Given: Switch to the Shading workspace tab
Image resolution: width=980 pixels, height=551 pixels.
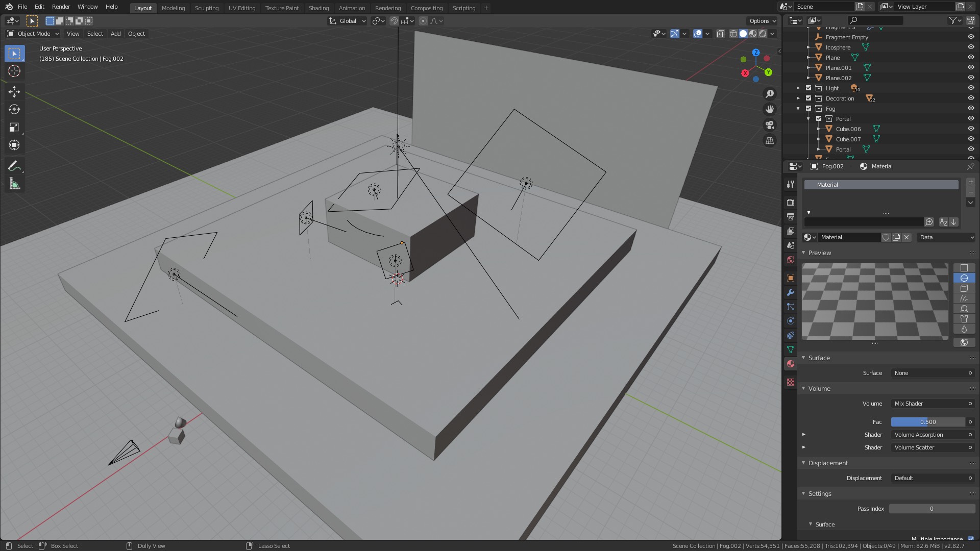Looking at the screenshot, I should tap(318, 8).
